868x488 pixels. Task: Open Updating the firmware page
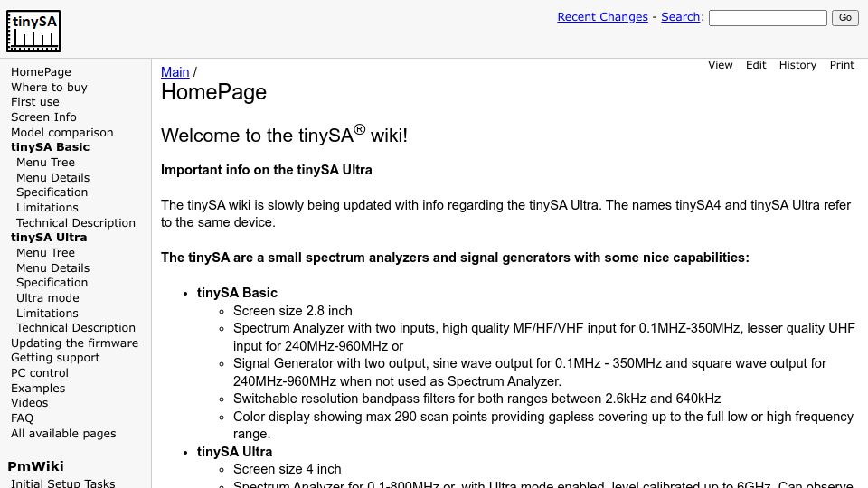coord(75,343)
